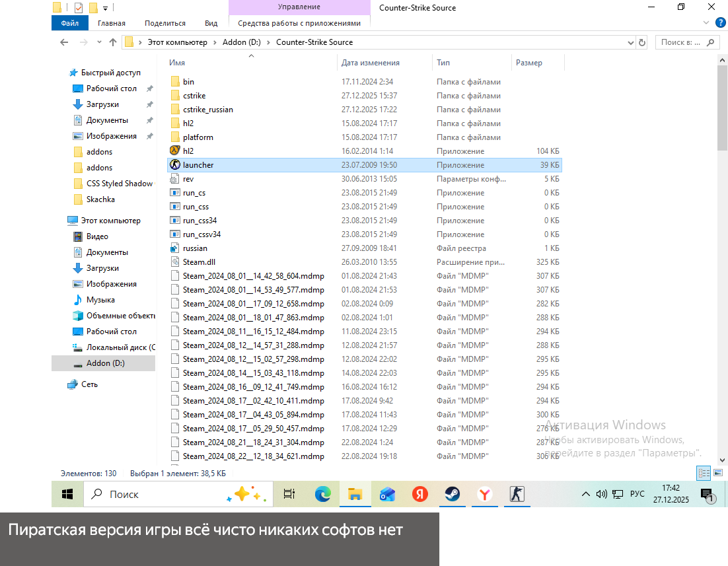Expand address bar history dropdown

tap(630, 43)
